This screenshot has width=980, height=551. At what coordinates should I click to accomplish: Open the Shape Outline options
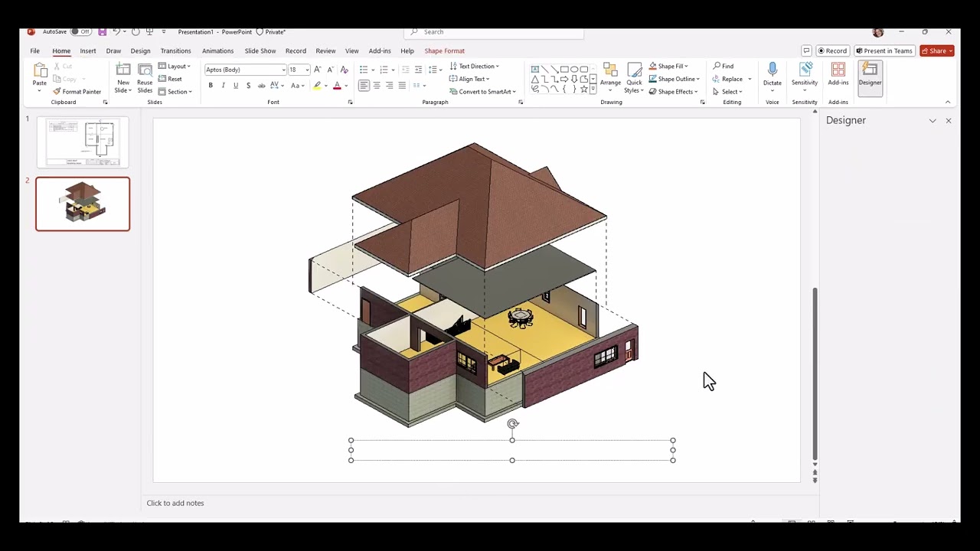click(674, 79)
